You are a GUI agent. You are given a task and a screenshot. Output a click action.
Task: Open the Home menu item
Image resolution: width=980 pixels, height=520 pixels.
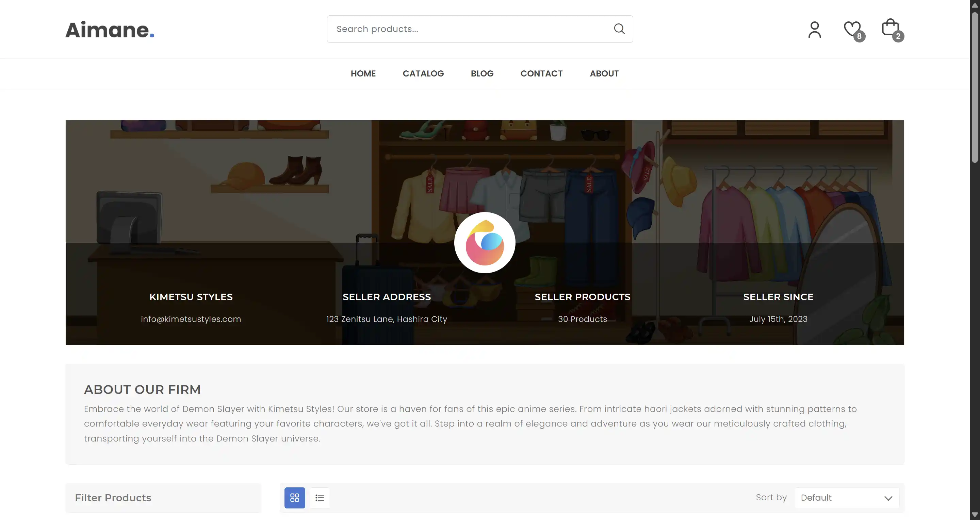[x=363, y=74]
